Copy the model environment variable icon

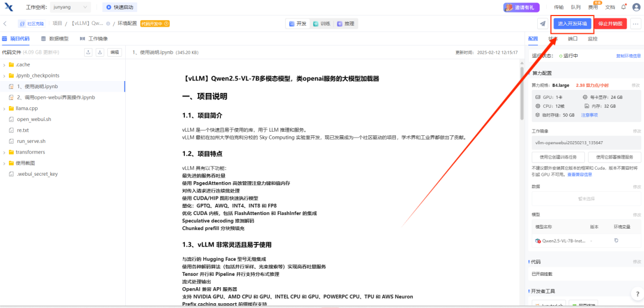(616, 240)
